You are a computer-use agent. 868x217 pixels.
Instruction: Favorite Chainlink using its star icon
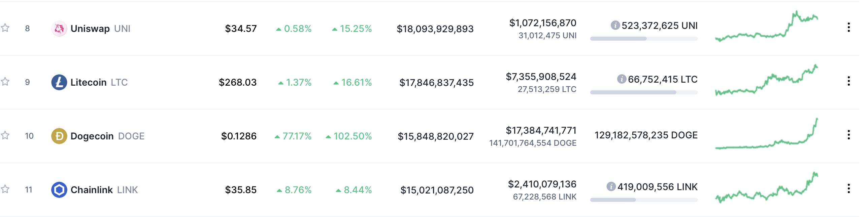point(5,189)
